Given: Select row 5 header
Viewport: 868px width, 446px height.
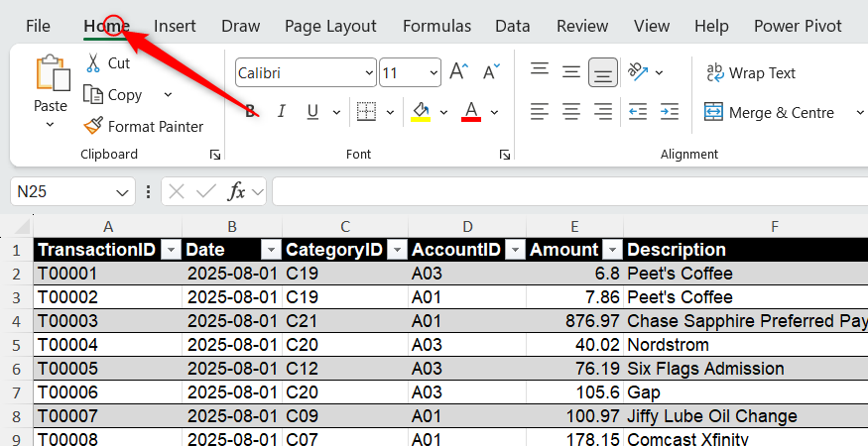Looking at the screenshot, I should coord(16,345).
